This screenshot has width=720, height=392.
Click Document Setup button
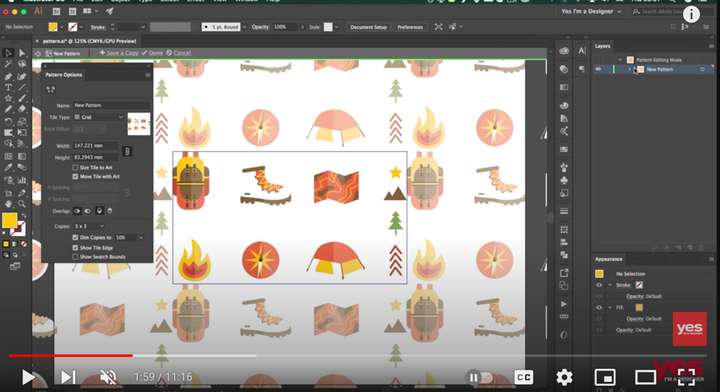[368, 27]
